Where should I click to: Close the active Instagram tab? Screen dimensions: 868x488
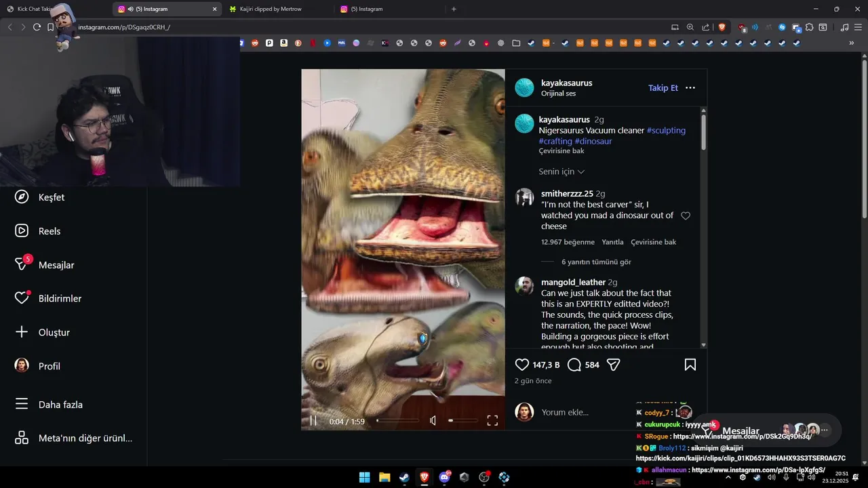[215, 9]
